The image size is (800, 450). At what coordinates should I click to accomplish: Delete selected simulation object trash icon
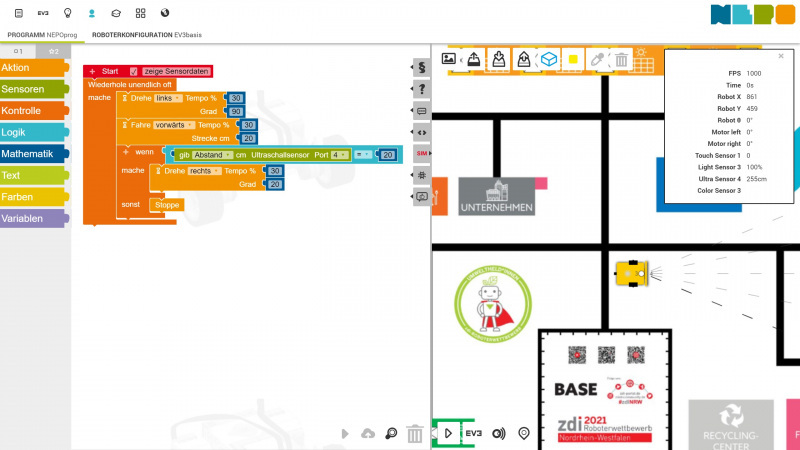coord(621,60)
